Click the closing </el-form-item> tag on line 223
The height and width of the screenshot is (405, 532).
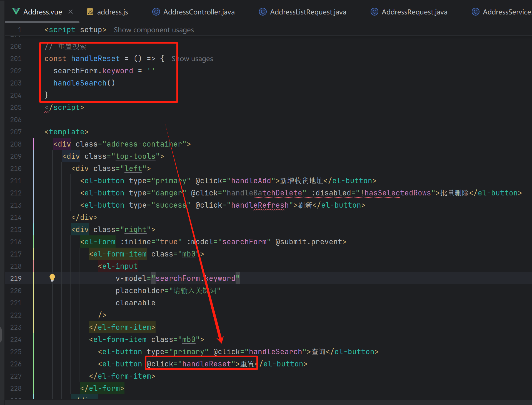pyautogui.click(x=122, y=327)
